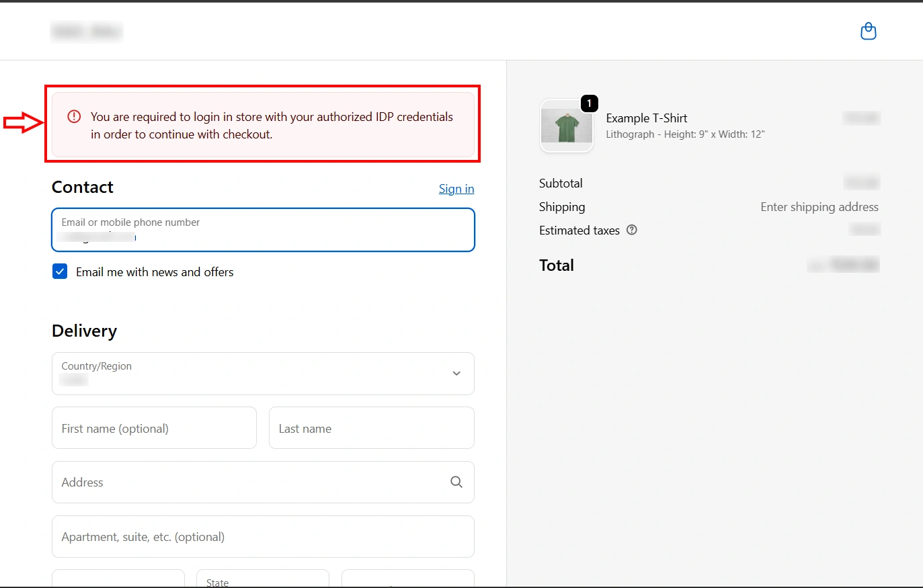Click the Address input box

[x=262, y=482]
